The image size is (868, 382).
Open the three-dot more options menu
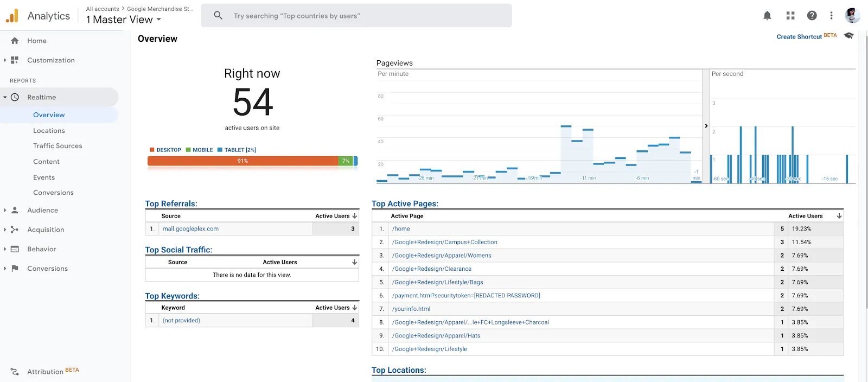point(831,16)
